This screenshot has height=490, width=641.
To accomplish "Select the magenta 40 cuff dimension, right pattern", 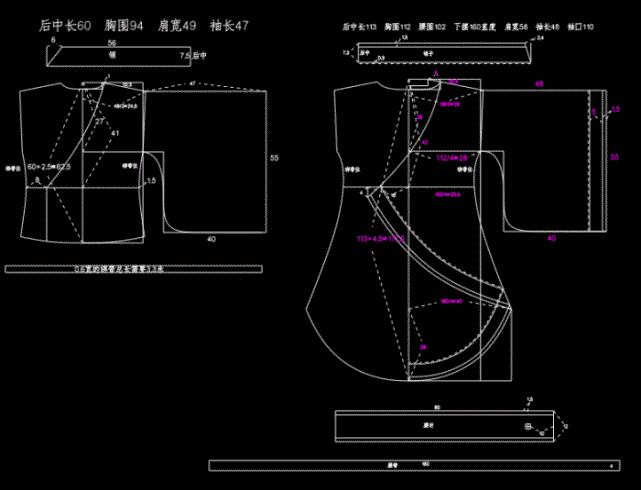I will tap(551, 238).
